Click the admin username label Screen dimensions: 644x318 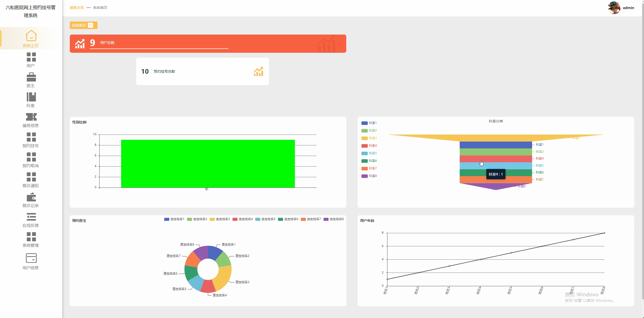point(628,8)
